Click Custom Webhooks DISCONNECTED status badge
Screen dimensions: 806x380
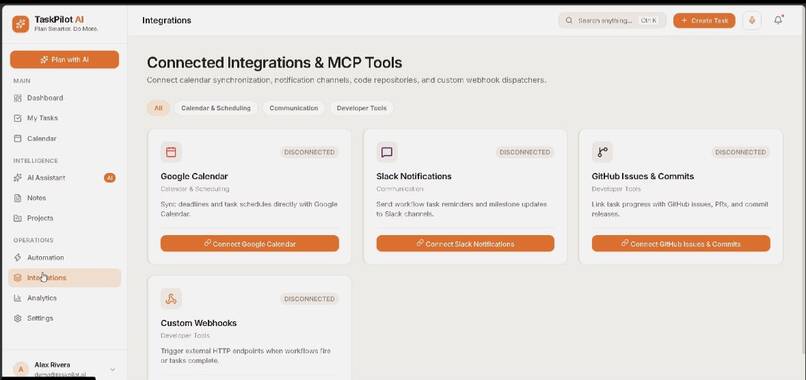[x=309, y=299]
